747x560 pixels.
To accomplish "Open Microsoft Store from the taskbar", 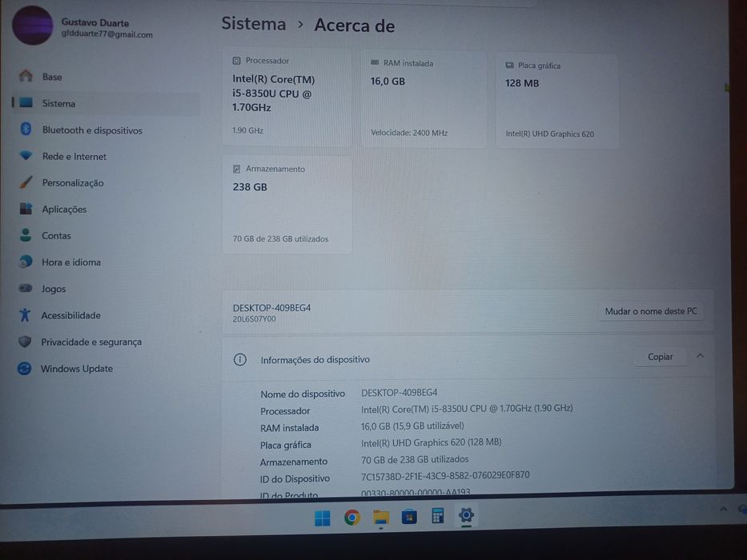I will (409, 517).
